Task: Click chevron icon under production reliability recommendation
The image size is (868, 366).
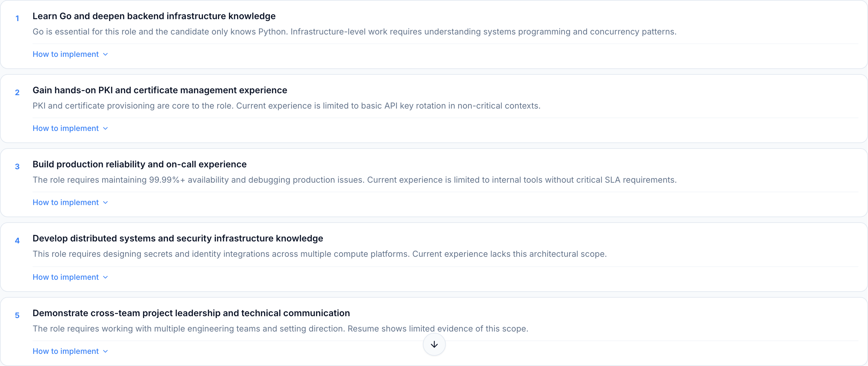Action: pos(105,202)
